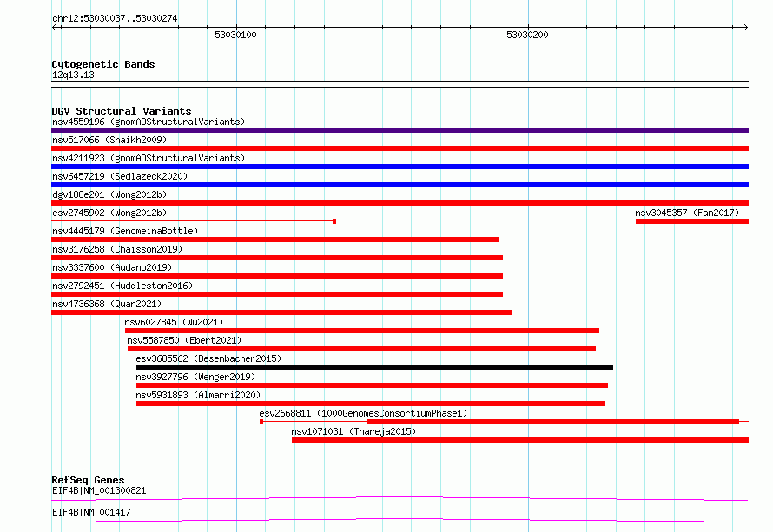Click the nsv1071031 (Thareja2015) label
This screenshot has height=532, width=773.
353,431
